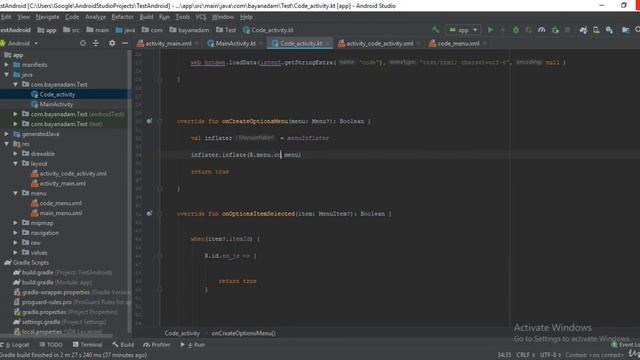Screen dimensions: 640x360
Task: Click override gutter icon for onOptionsItemSelected
Action: tap(149, 213)
